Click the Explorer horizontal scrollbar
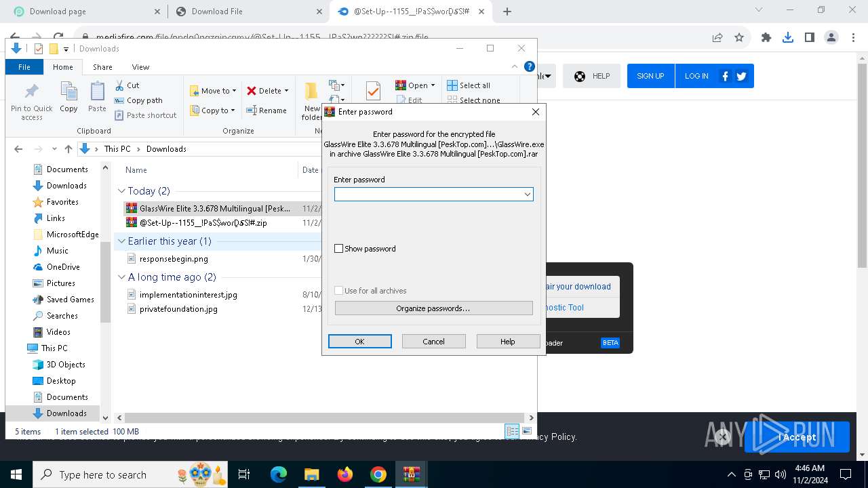Image resolution: width=868 pixels, height=488 pixels. point(325,418)
